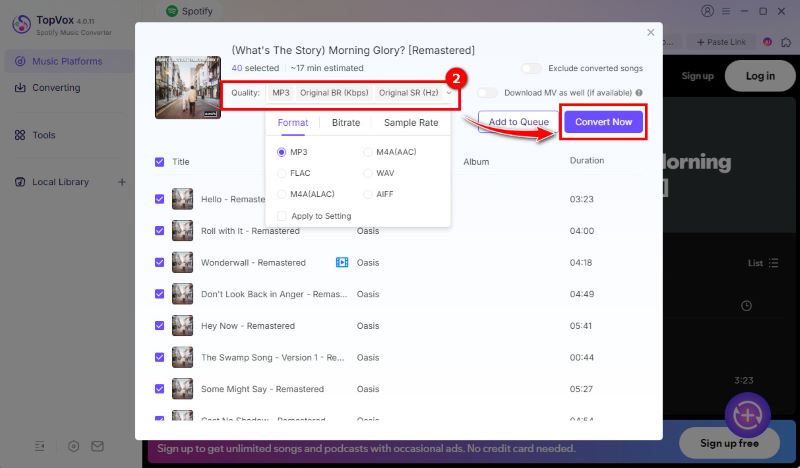Click the info icon beside Download MV

639,92
